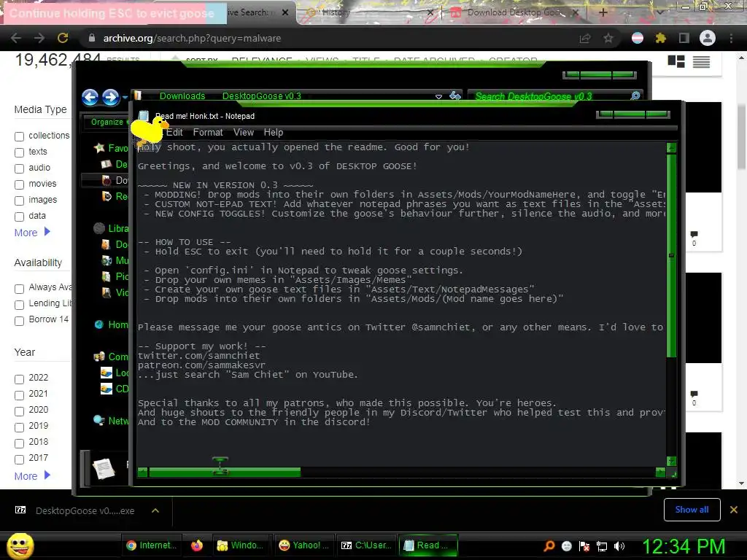Open a new browser tab

pyautogui.click(x=603, y=12)
